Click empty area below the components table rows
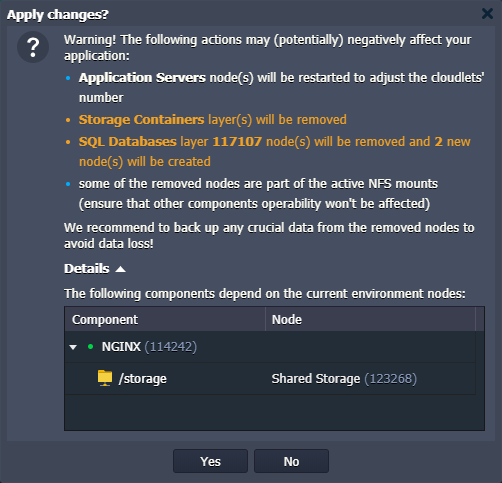The height and width of the screenshot is (483, 502). click(274, 412)
